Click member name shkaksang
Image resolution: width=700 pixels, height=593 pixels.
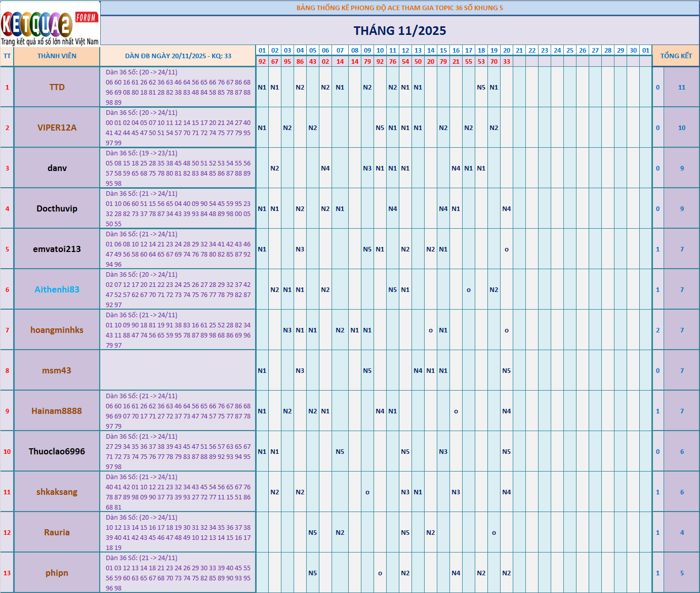57,492
